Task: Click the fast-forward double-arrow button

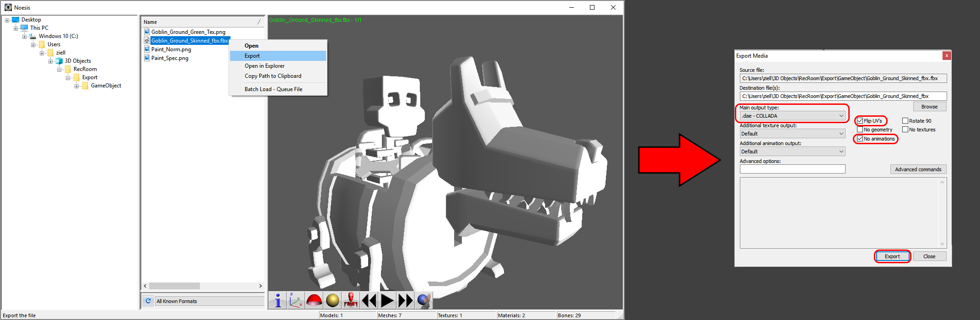Action: (x=405, y=301)
